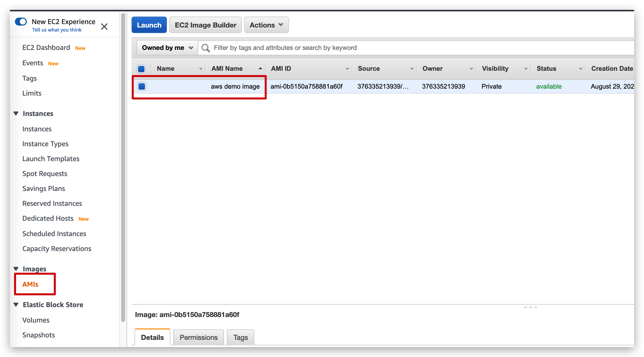Screen dimensions: 644x357
Task: Open the Owner column dropdown arrow
Action: 471,69
